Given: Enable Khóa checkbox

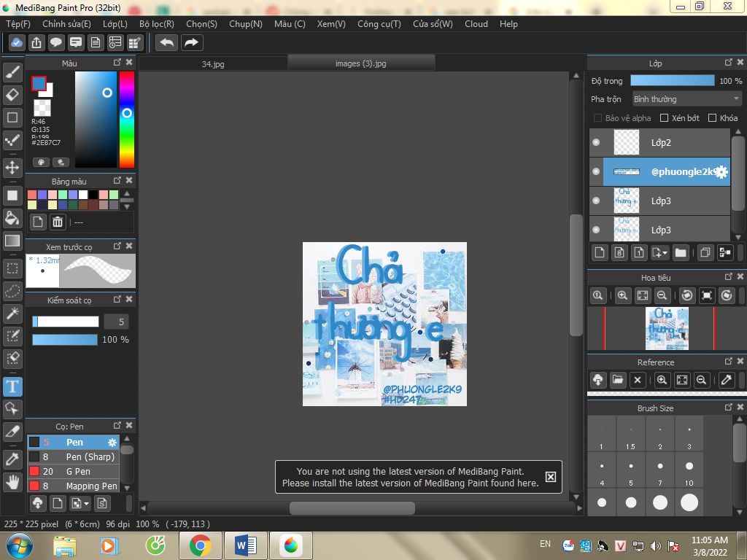Looking at the screenshot, I should click(712, 118).
